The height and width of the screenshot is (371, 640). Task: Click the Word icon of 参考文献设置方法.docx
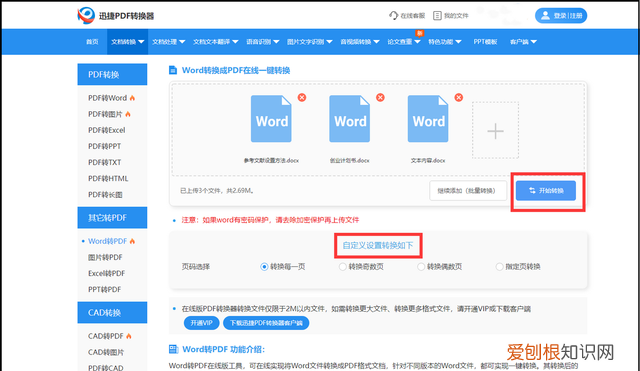(271, 119)
